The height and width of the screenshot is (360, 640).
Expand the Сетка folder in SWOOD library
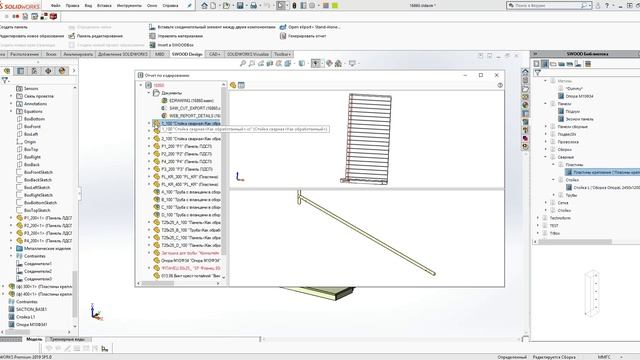545,203
